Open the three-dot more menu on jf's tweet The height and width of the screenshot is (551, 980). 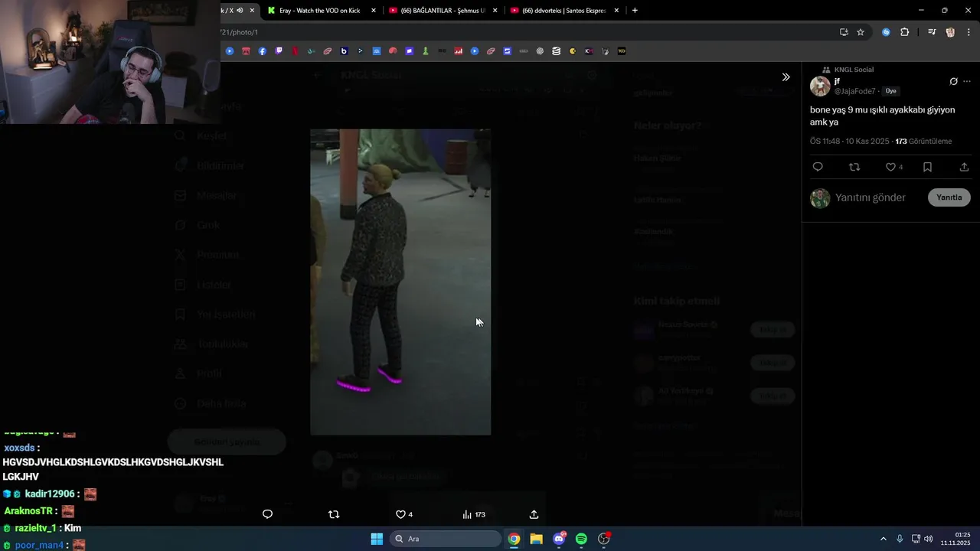pos(967,81)
